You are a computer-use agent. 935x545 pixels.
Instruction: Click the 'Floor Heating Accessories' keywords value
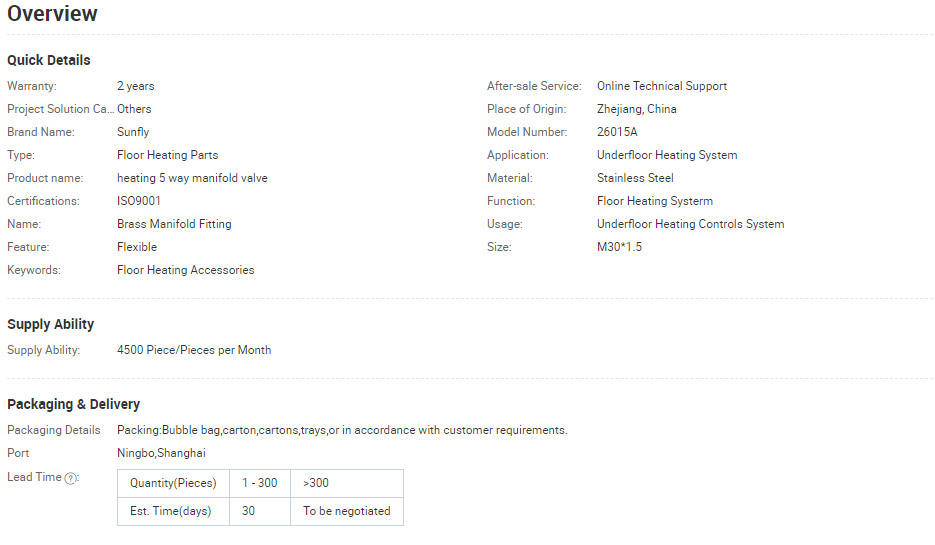tap(185, 270)
